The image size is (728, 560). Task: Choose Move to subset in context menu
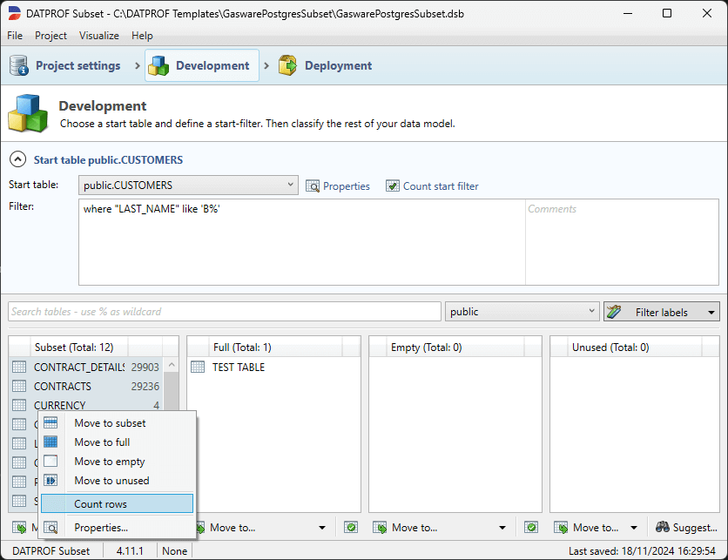[x=110, y=423]
